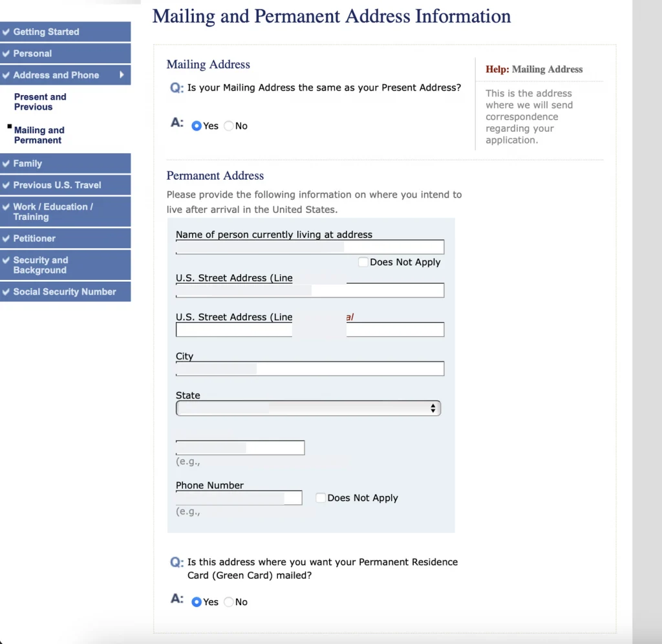
Task: Click the 'Help: Mailing Address' heading
Action: pos(534,69)
